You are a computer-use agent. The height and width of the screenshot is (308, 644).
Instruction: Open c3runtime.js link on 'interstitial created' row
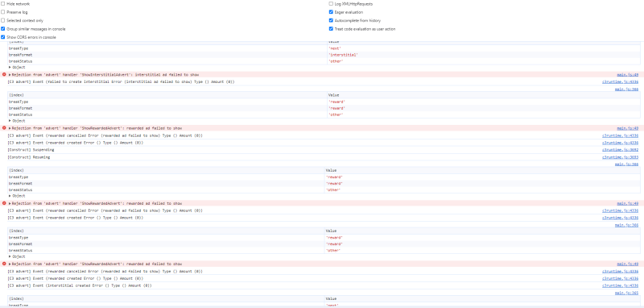click(620, 285)
